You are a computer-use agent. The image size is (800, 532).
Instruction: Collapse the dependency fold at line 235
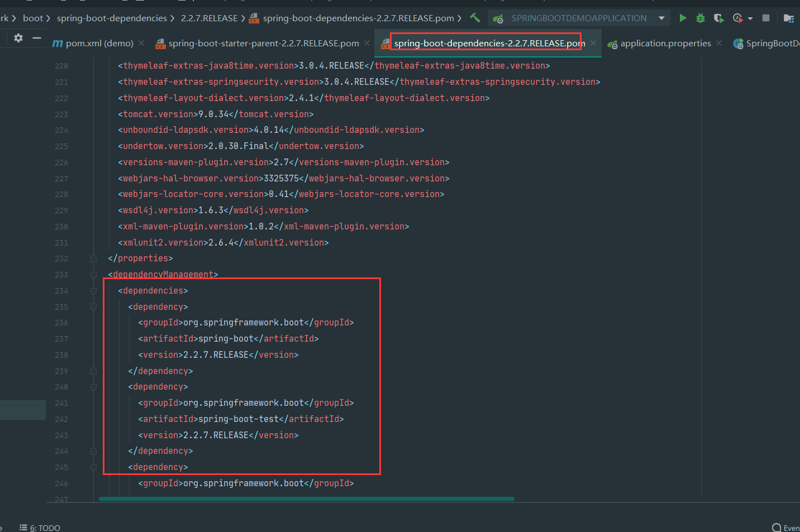93,307
